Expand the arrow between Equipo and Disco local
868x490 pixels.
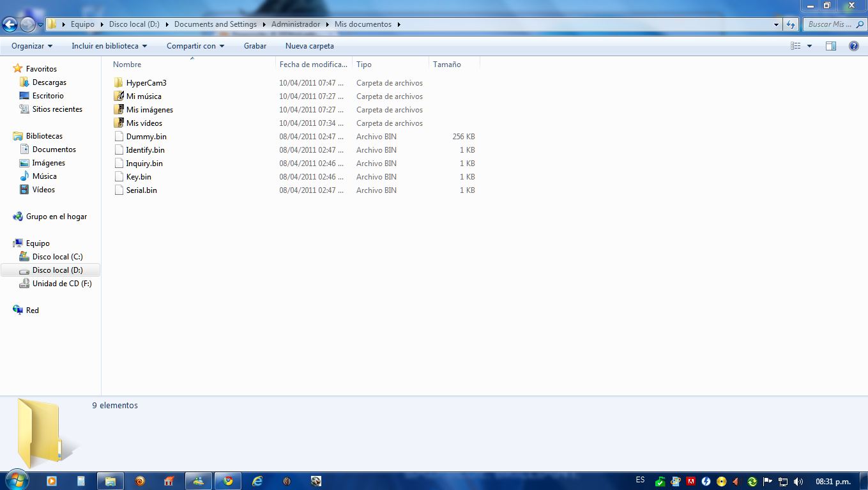pyautogui.click(x=102, y=24)
